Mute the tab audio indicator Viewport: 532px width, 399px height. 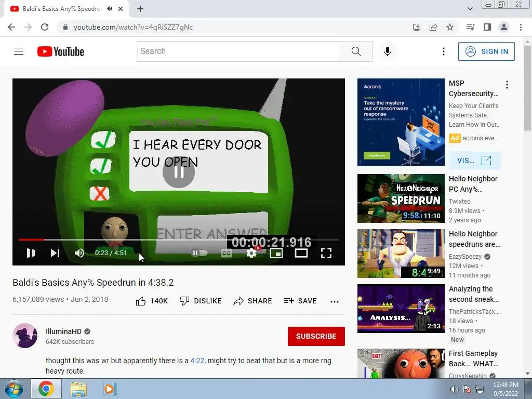(109, 9)
